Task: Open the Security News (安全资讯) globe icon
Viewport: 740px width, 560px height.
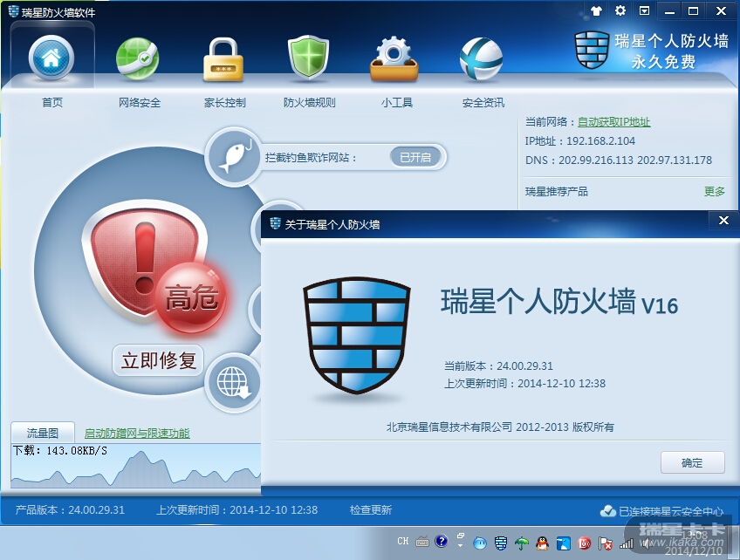Action: (x=481, y=59)
